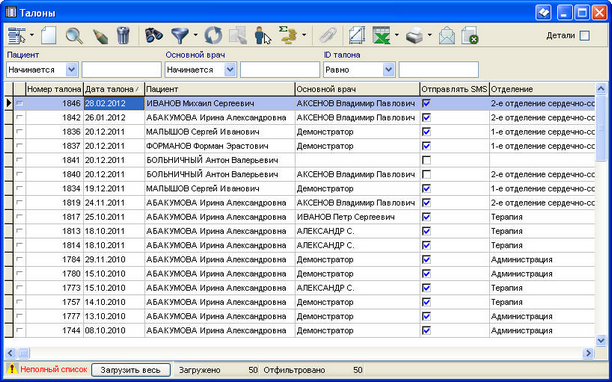Toggle the Детали checkbox
Screen dimensions: 612x382
584,36
